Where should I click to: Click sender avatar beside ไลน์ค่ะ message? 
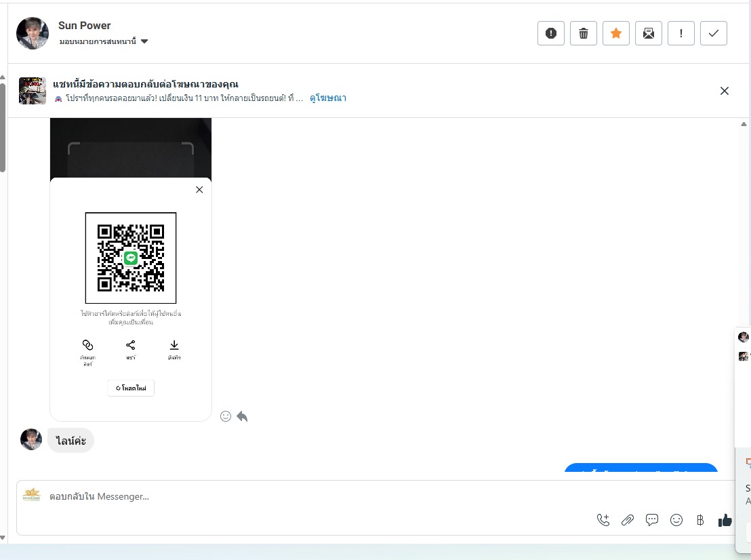(x=31, y=439)
